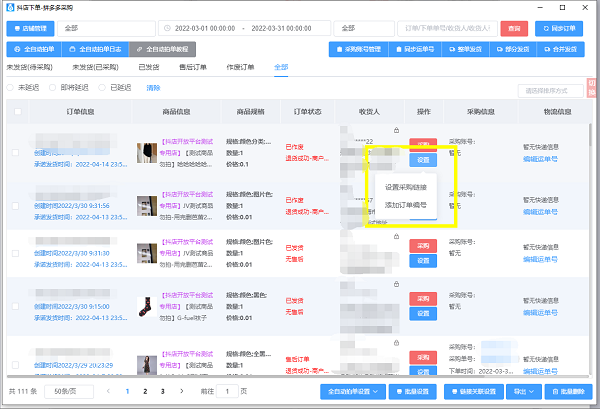Open the status dropdown 全部 beside date range

[x=364, y=28]
